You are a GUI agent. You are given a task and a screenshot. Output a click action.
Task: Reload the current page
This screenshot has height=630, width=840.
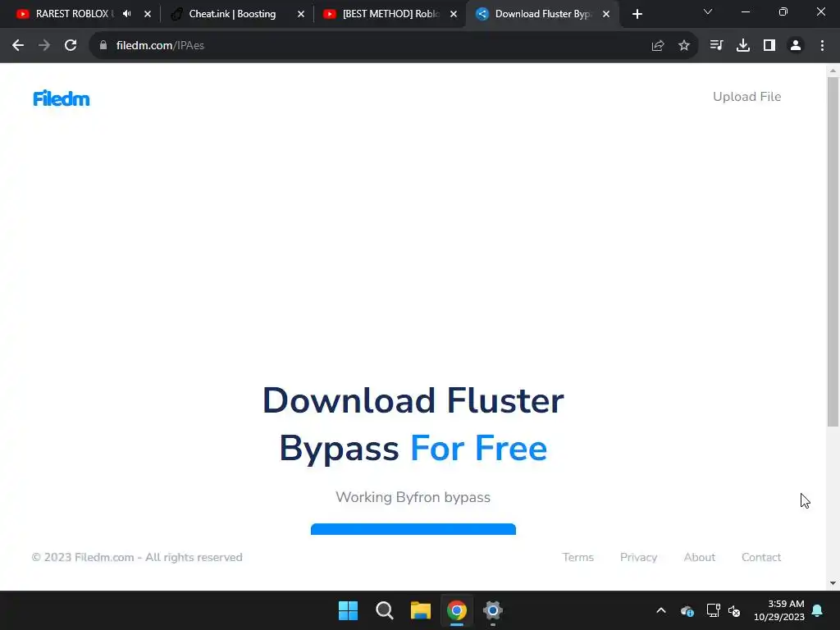pos(71,46)
